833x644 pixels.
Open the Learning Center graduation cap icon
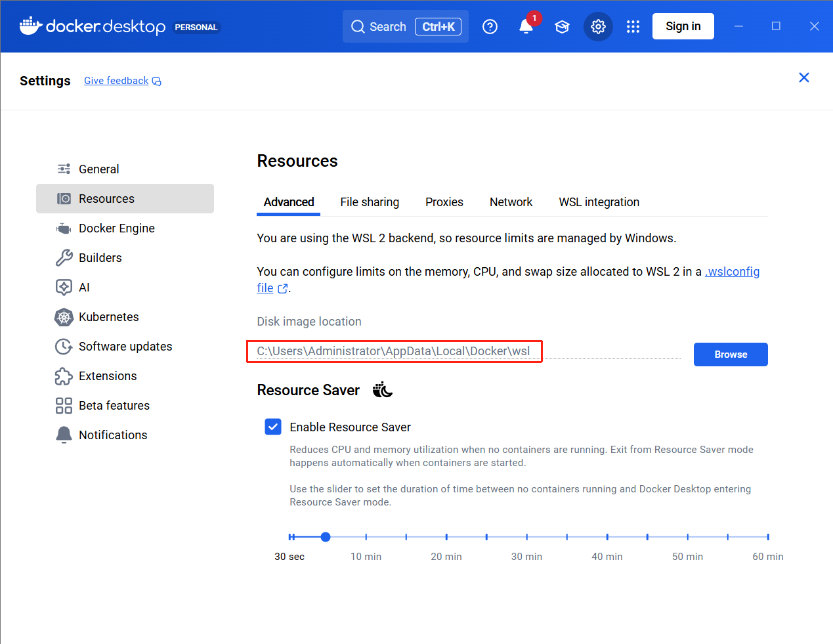point(562,26)
